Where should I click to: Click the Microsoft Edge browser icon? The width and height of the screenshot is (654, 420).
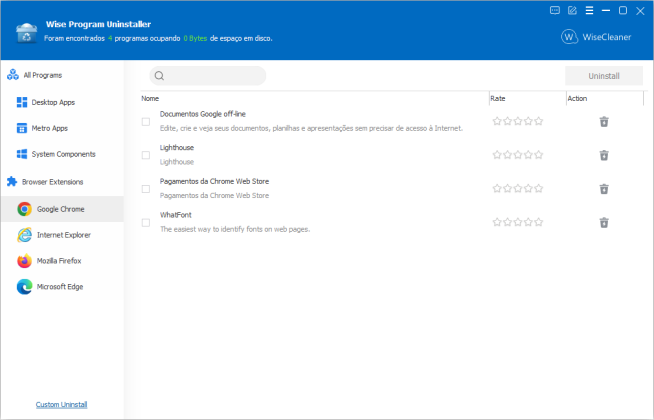25,287
